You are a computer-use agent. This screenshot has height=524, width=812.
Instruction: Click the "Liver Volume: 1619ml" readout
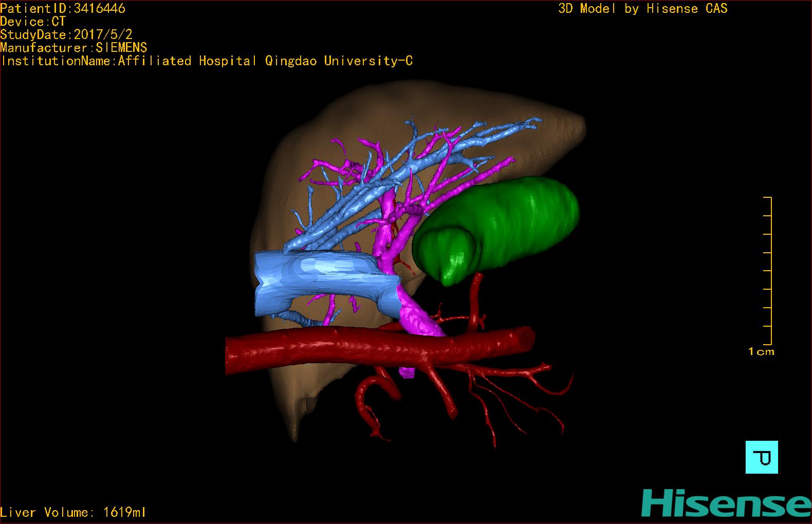pyautogui.click(x=73, y=512)
